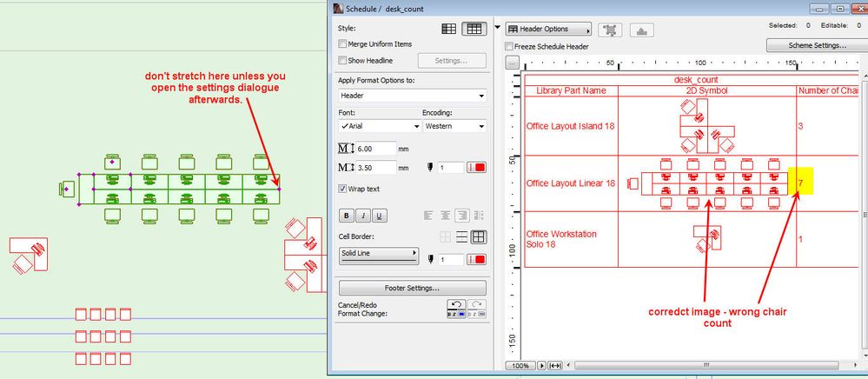This screenshot has height=379, width=868.
Task: Click the Italic text format button
Action: point(362,216)
